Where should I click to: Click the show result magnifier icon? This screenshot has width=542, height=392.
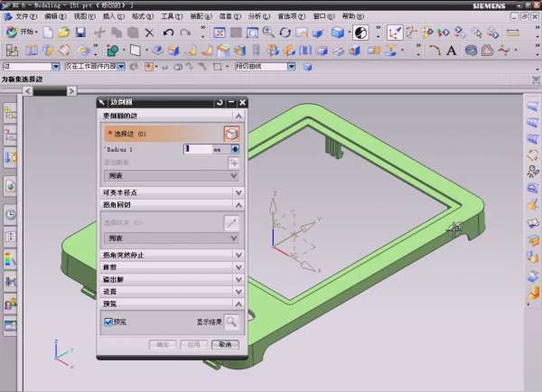(x=231, y=321)
